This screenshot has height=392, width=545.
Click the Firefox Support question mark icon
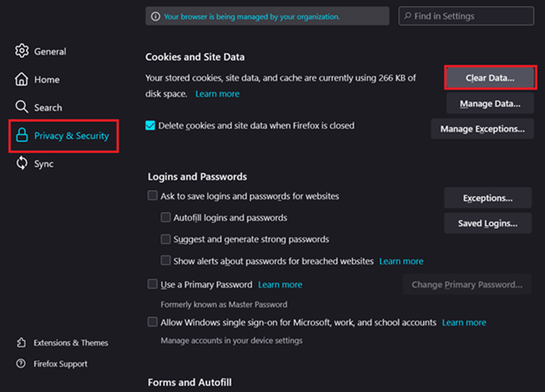[x=21, y=363]
